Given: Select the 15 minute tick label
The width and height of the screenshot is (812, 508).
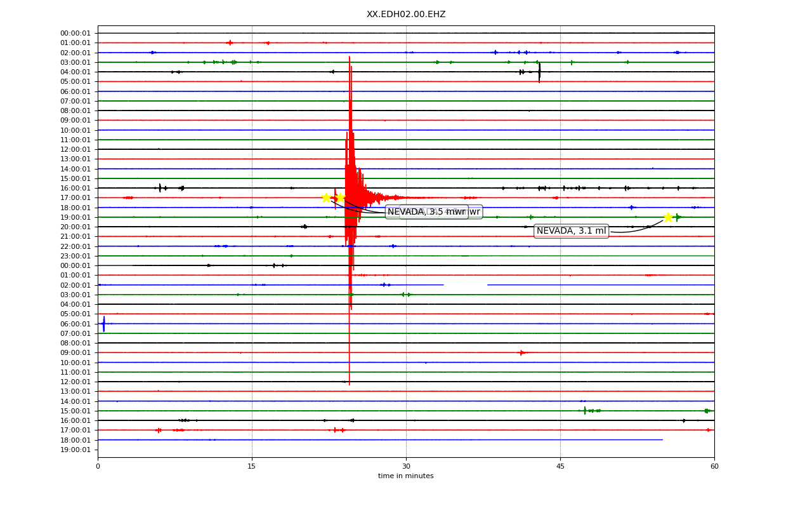Looking at the screenshot, I should click(252, 467).
